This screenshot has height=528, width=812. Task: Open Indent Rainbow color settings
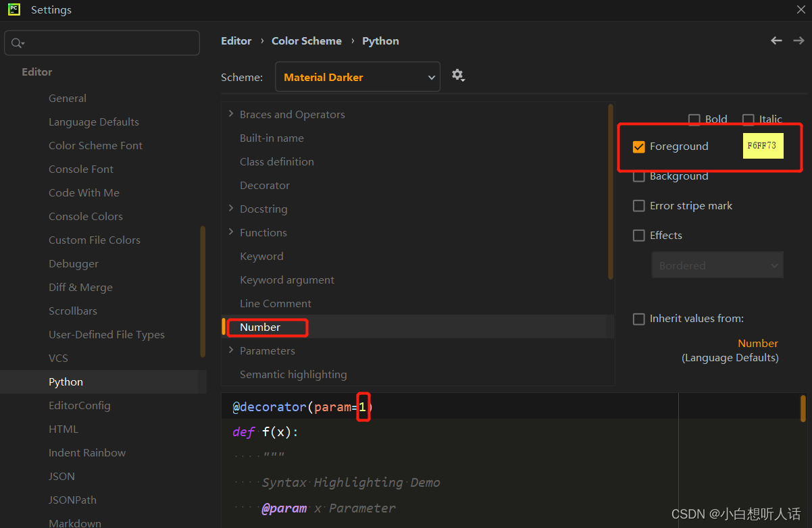87,452
